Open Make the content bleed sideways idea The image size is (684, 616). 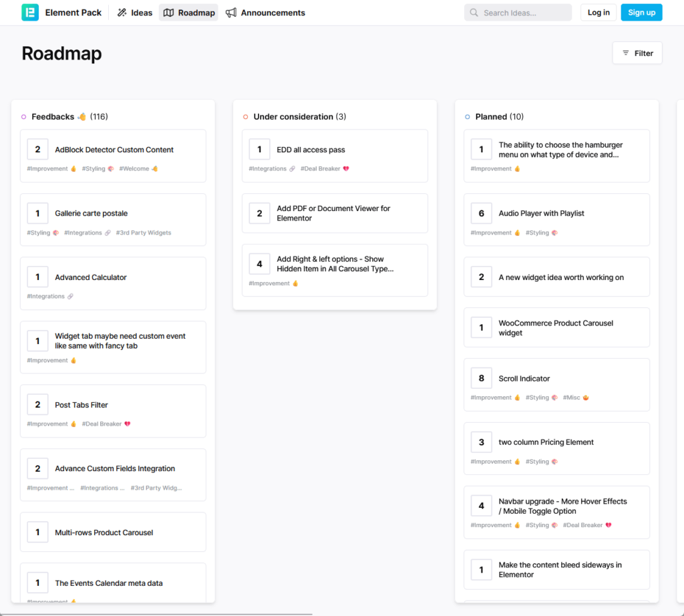pos(560,570)
